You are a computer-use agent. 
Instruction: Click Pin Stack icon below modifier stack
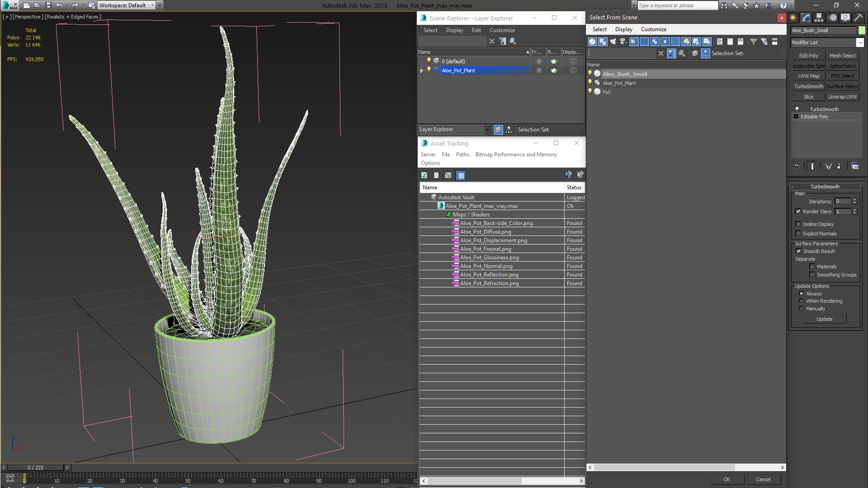coord(797,166)
